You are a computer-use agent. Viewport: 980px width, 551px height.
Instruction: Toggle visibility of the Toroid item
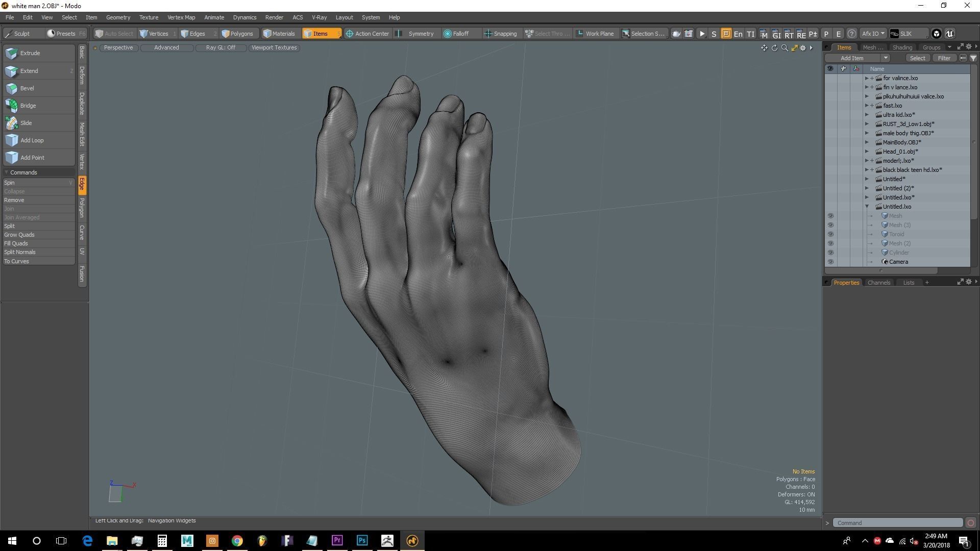click(x=830, y=234)
